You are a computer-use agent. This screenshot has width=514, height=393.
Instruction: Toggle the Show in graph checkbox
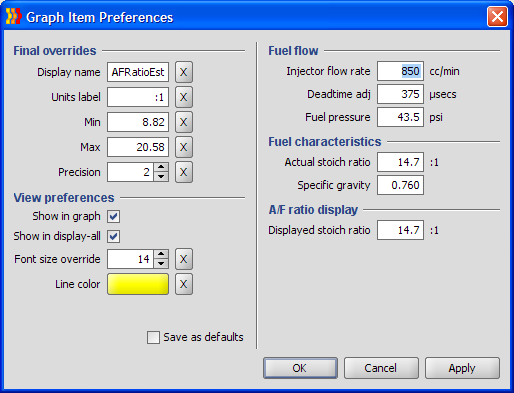[114, 216]
